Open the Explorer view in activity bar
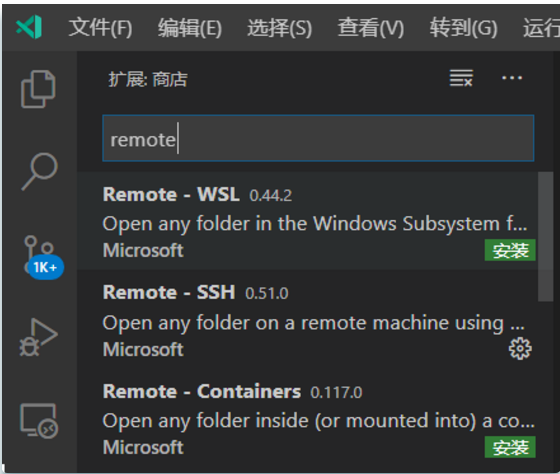 38,89
